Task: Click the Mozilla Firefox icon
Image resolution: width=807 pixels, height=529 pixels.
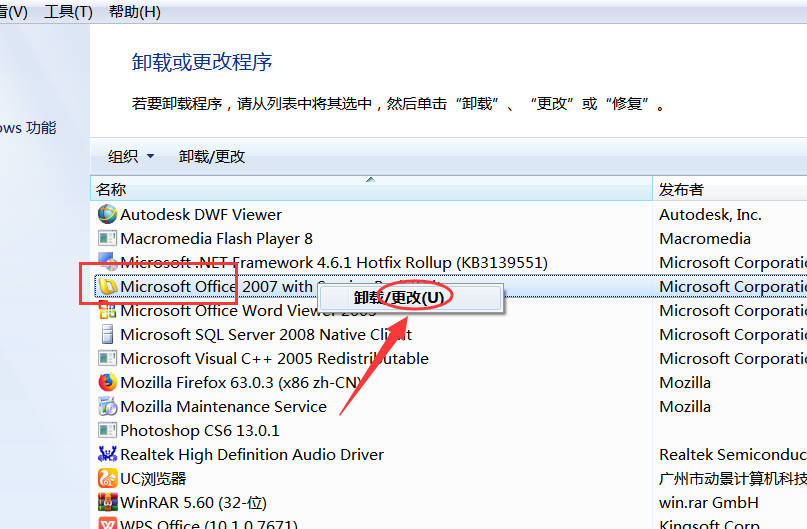Action: 107,382
